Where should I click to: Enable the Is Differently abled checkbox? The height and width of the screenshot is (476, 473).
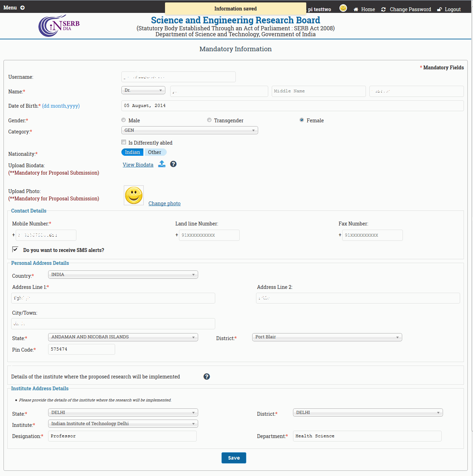[x=123, y=142]
